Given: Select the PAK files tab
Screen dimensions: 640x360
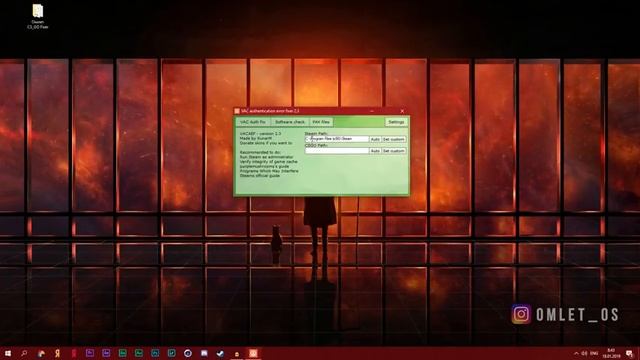Looking at the screenshot, I should click(x=321, y=122).
